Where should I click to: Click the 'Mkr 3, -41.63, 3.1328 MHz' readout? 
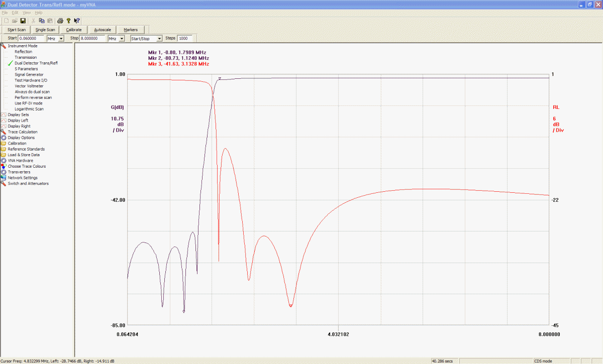pyautogui.click(x=178, y=64)
